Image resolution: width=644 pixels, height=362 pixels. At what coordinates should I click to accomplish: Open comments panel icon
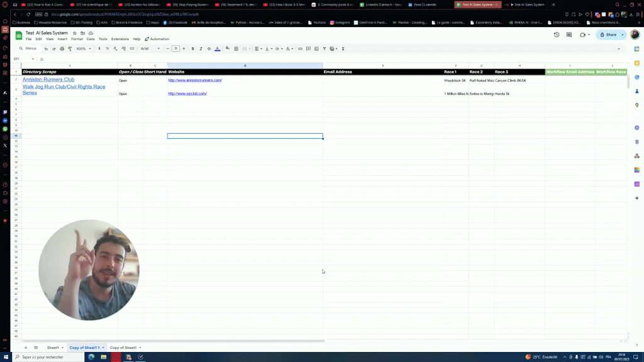pyautogui.click(x=569, y=35)
